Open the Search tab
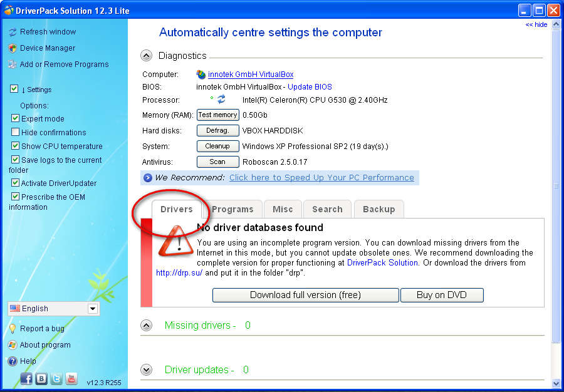 pyautogui.click(x=327, y=209)
